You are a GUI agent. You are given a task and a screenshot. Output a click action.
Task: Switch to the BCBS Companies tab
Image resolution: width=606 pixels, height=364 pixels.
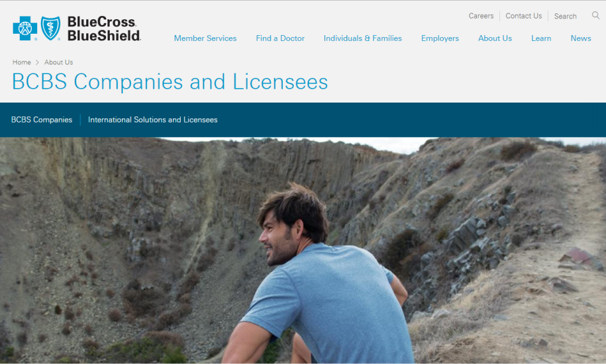pyautogui.click(x=42, y=120)
